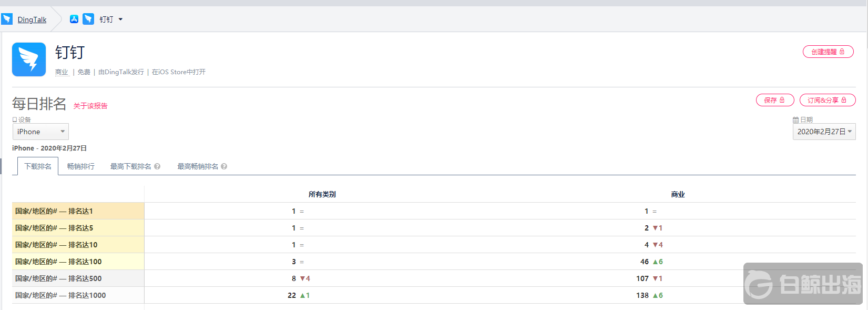868x310 pixels.
Task: Click the 由DingTalk发行 publisher text
Action: (x=121, y=72)
